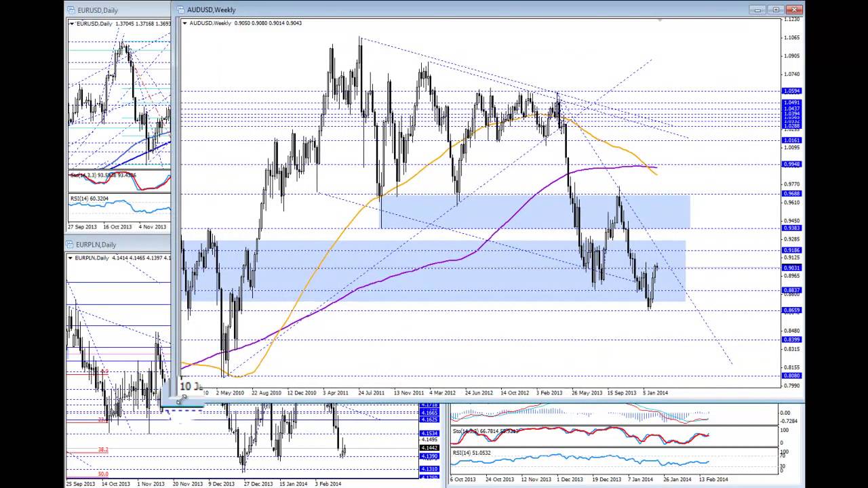The image size is (868, 488).
Task: Restore down the AUDUSD,Weekly chart window
Action: [x=776, y=9]
